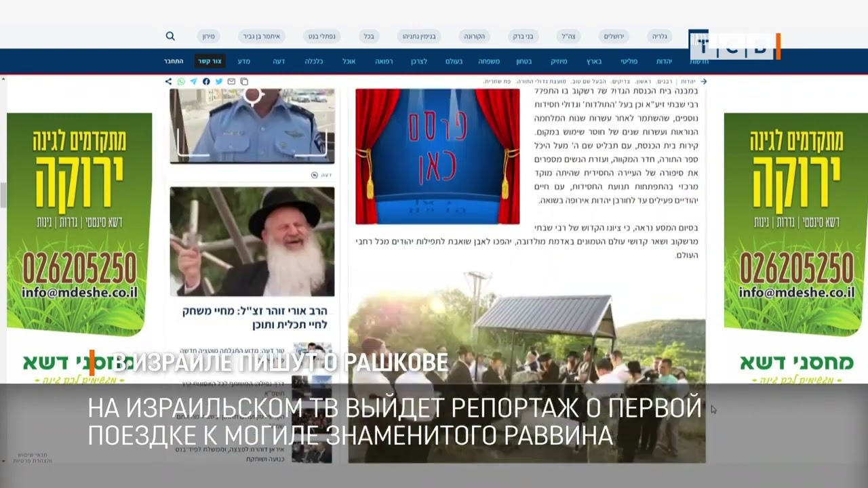Open the בנימין נתניהו topic tag
Screen dimensions: 868x488
(x=420, y=36)
